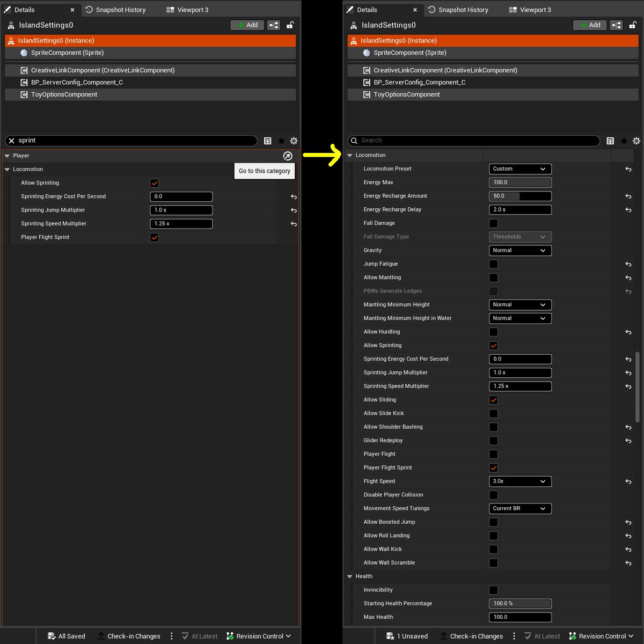Click the blueprint/tree icon next to Add in the right panel
Screen dimensions: 644x644
pyautogui.click(x=617, y=25)
